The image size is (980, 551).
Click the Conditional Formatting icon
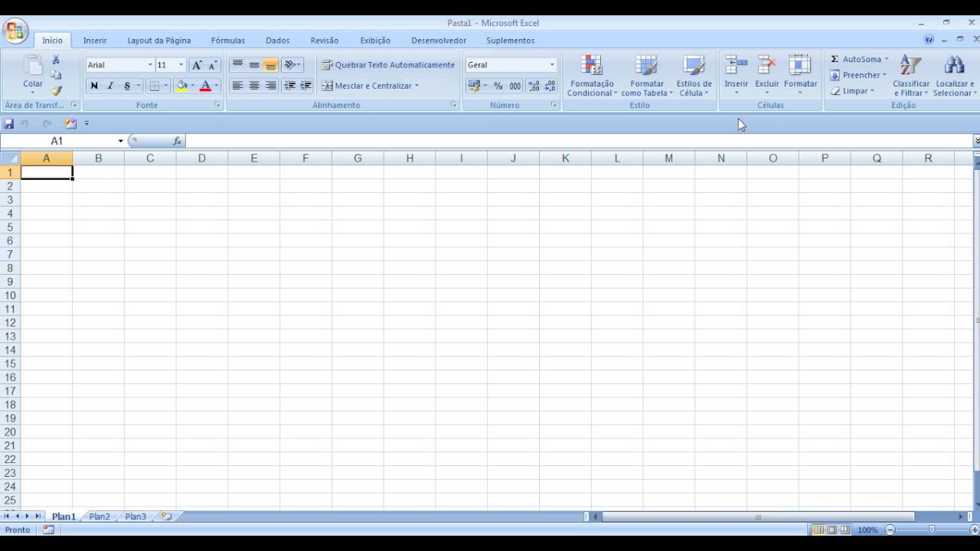pyautogui.click(x=591, y=66)
